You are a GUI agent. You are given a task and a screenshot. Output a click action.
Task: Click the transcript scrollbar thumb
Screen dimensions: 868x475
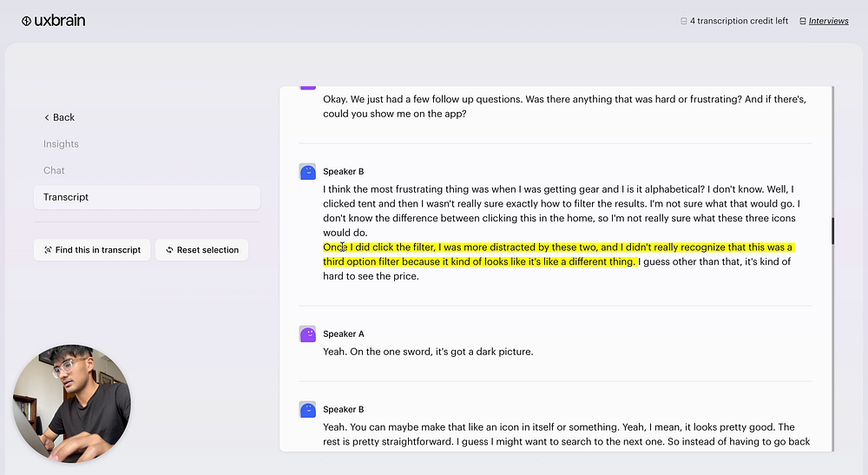832,230
